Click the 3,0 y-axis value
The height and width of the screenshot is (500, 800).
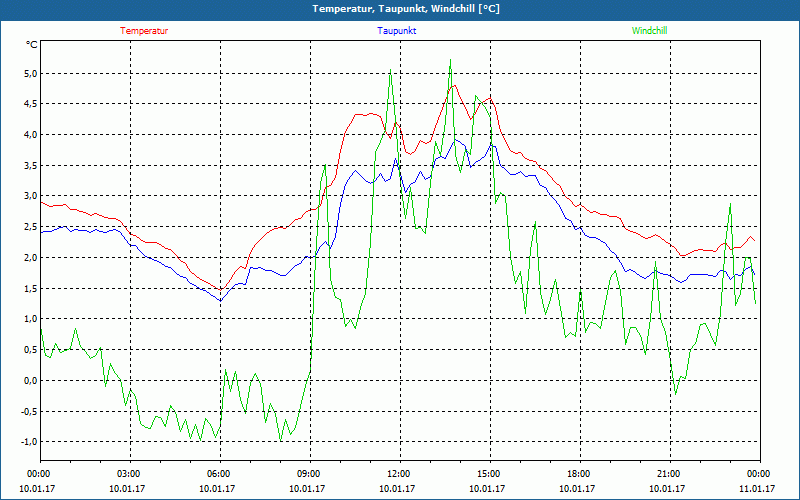coord(31,196)
